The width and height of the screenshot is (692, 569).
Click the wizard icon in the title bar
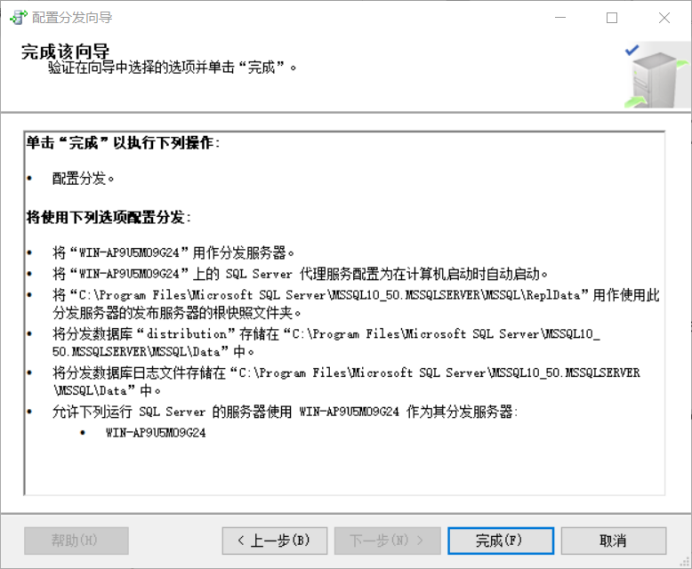coord(17,17)
